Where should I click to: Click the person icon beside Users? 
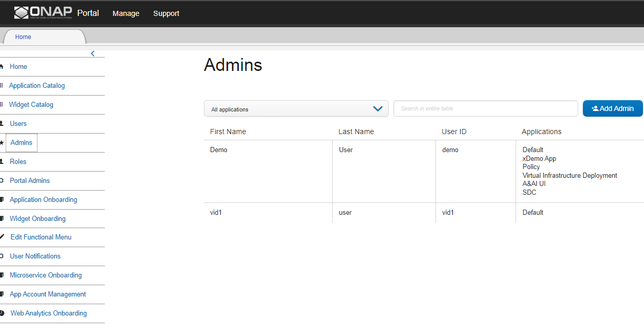tap(2, 123)
